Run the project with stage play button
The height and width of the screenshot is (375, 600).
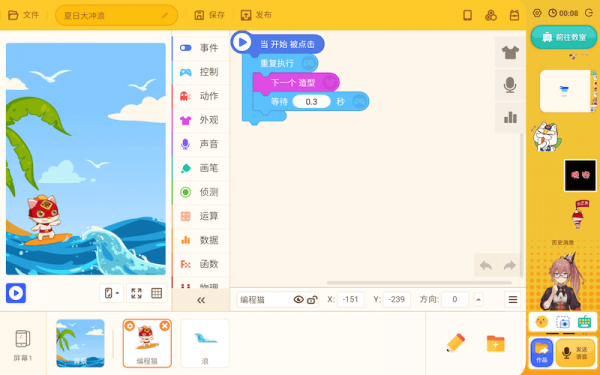coord(16,293)
